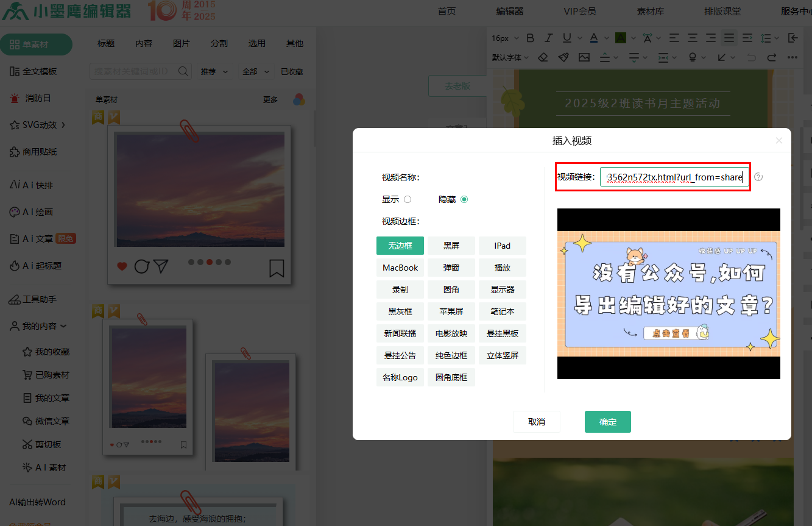Click the eraser clear-format icon
Screen dimensions: 812x526
click(x=543, y=57)
